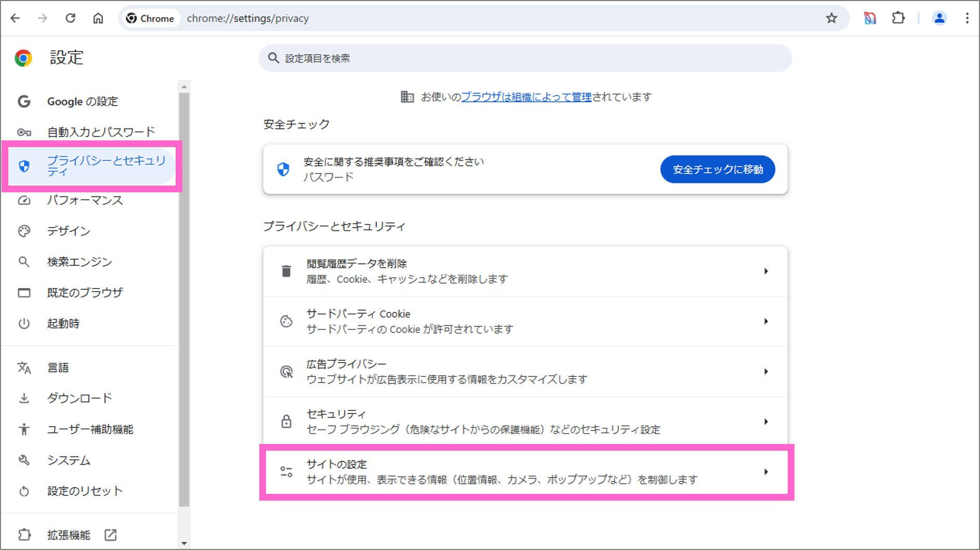Expand the arrow on 閲覧履歴データを削除 row
Viewport: 980px width, 550px height.
(x=766, y=271)
